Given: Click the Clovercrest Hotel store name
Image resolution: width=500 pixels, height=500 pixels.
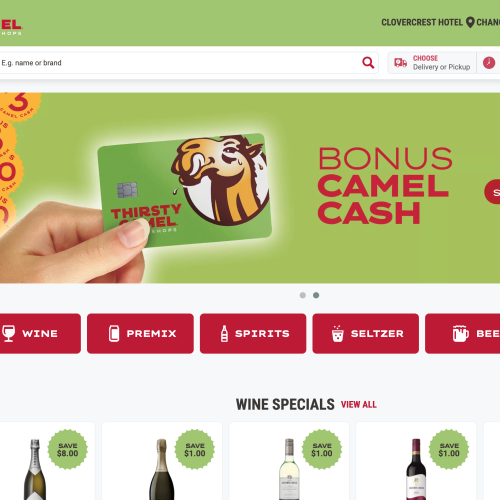Looking at the screenshot, I should click(x=422, y=22).
